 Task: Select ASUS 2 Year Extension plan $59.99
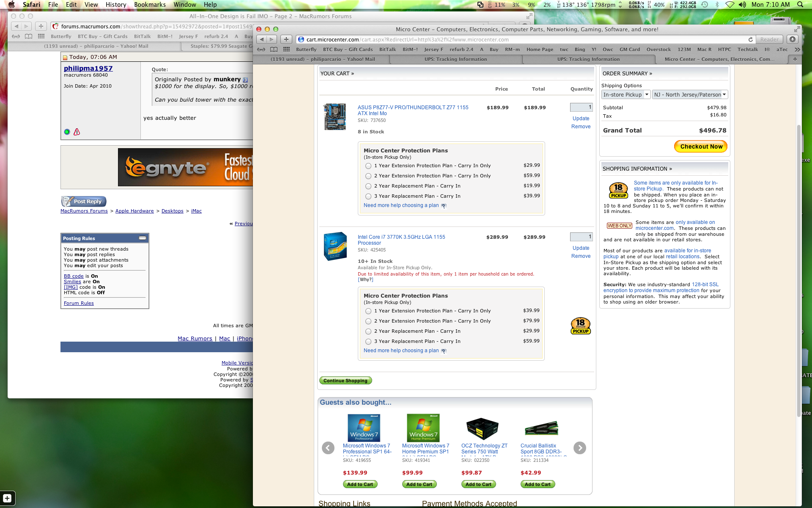coord(368,176)
